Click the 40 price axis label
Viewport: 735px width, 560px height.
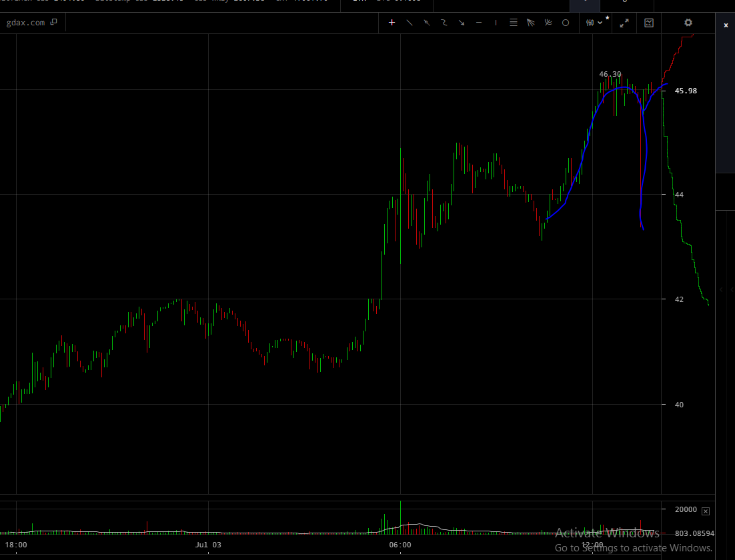(679, 405)
